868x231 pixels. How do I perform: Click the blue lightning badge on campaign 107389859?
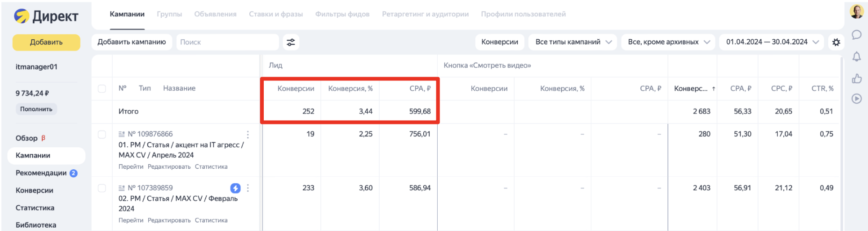tap(235, 188)
